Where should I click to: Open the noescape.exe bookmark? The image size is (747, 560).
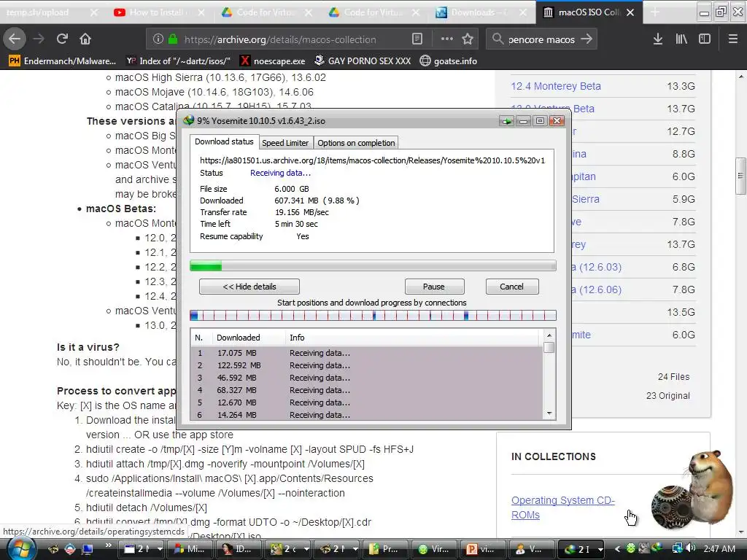point(273,61)
